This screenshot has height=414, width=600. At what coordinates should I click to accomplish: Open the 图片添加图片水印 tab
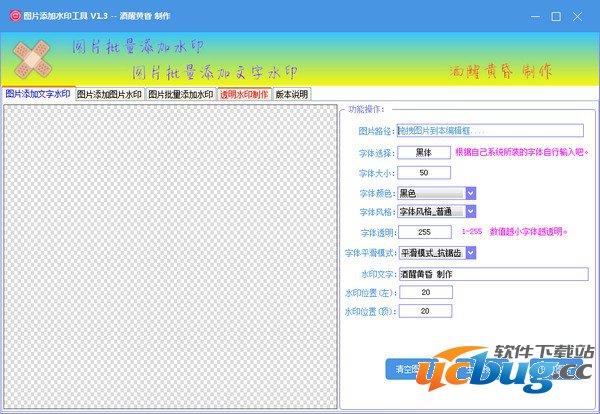[x=109, y=94]
